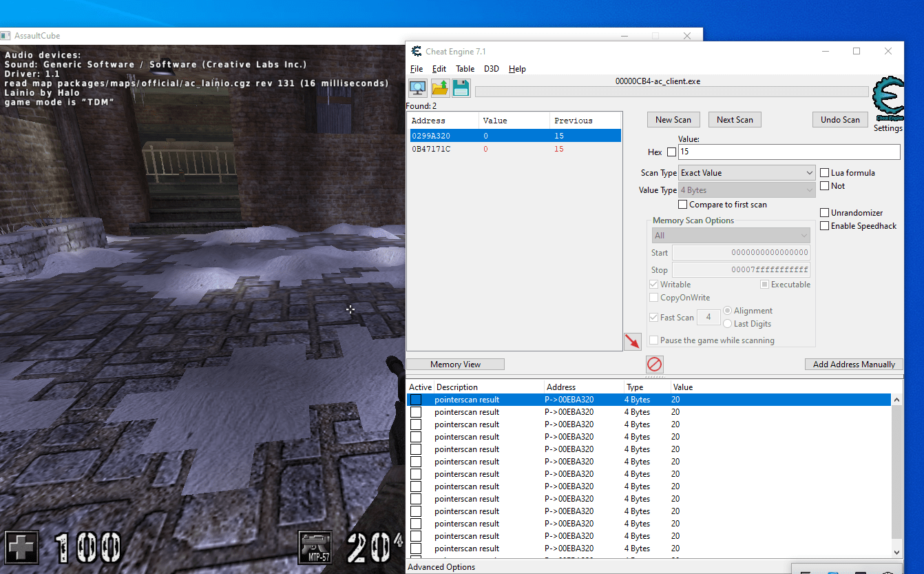Viewport: 924px width, 574px height.
Task: Click the Description column header
Action: (489, 387)
